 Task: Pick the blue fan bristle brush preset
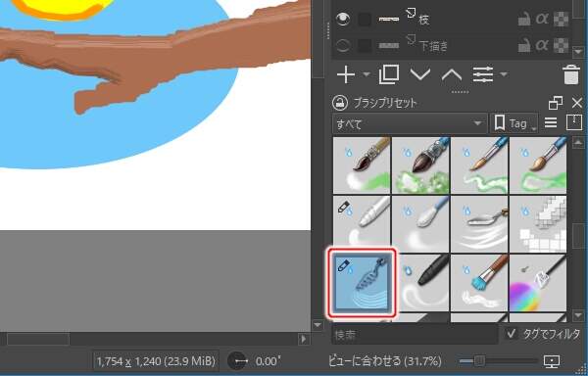coord(479,283)
